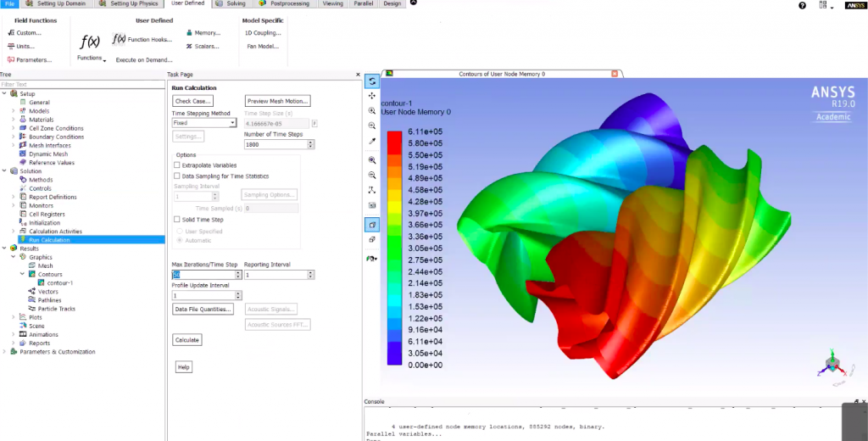Viewport: 868px width, 441px height.
Task: Increment the Reporting Interval stepper
Action: pos(310,272)
